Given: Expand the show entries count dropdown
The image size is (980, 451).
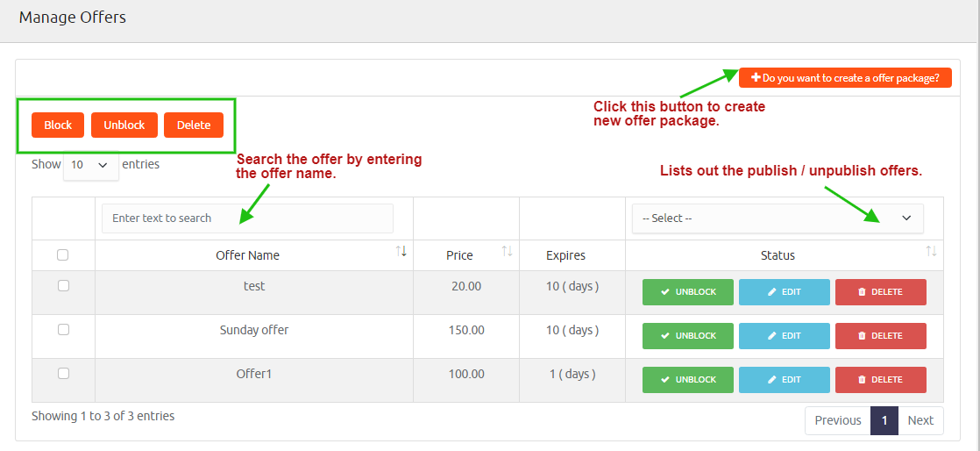Looking at the screenshot, I should 90,164.
